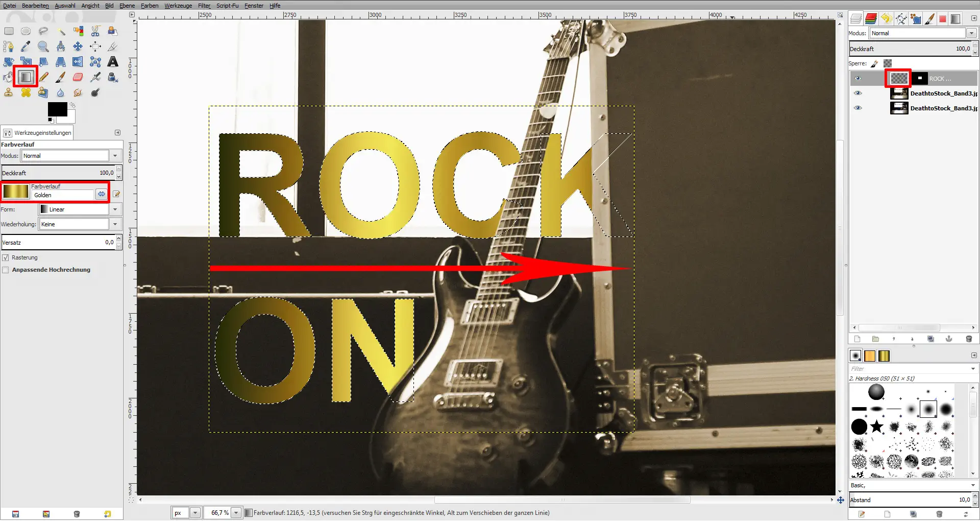This screenshot has height=521, width=980.
Task: Select the Ellipse selection tool
Action: click(26, 31)
